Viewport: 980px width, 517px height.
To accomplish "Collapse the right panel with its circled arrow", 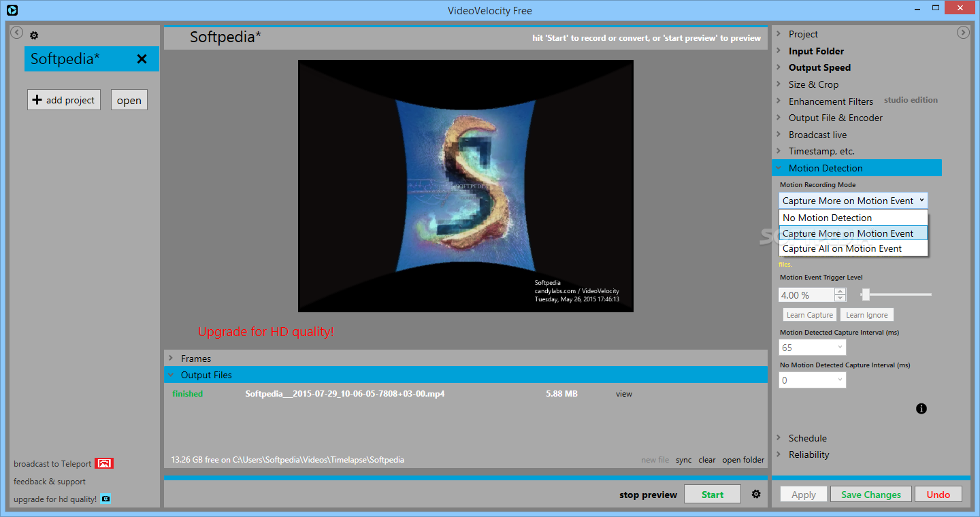I will point(963,32).
